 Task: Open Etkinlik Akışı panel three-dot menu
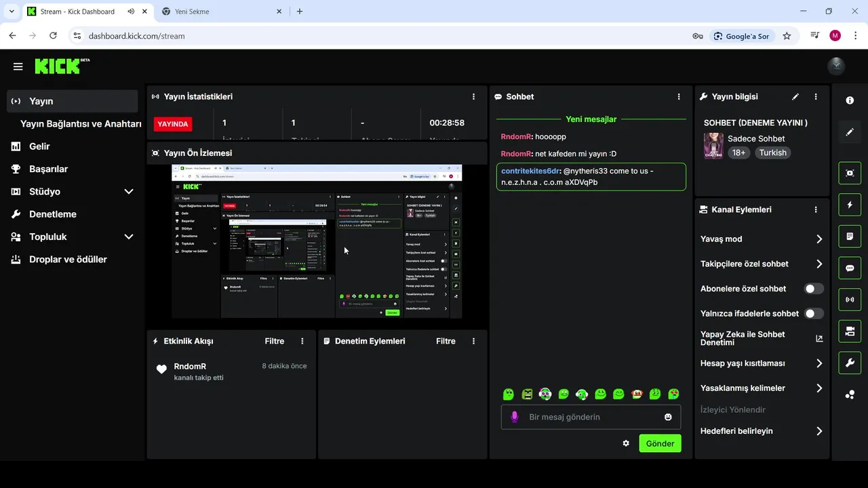coord(302,341)
